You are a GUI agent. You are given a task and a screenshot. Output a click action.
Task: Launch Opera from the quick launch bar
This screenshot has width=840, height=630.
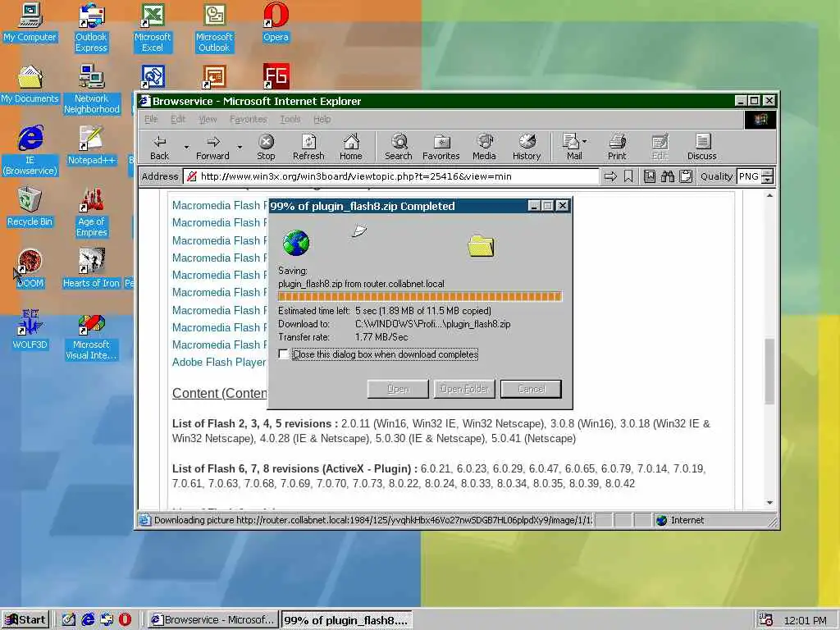[x=125, y=620]
